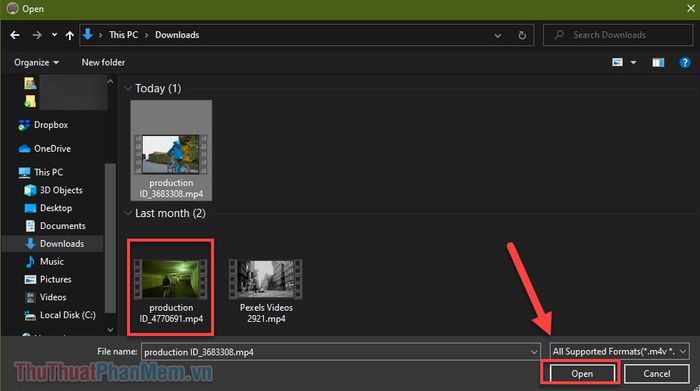Image resolution: width=700 pixels, height=391 pixels.
Task: Collapse the Last month (2) group
Action: 128,213
